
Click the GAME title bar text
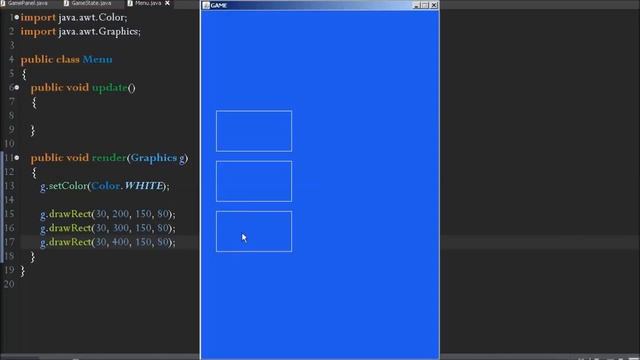click(x=219, y=5)
